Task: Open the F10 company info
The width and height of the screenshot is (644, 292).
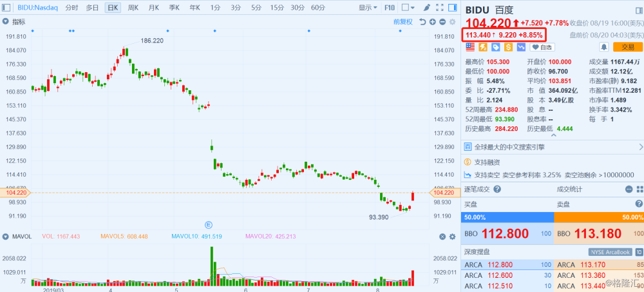Action: (x=390, y=7)
